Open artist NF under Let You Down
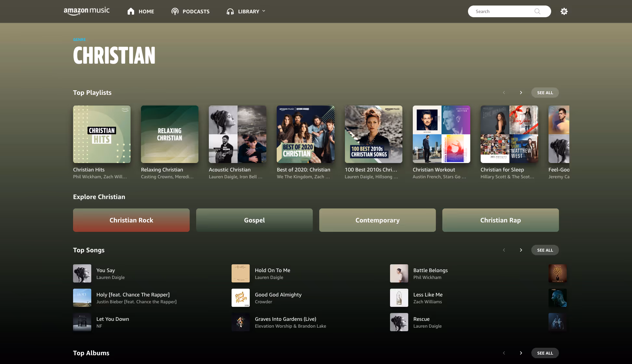 [x=99, y=326]
